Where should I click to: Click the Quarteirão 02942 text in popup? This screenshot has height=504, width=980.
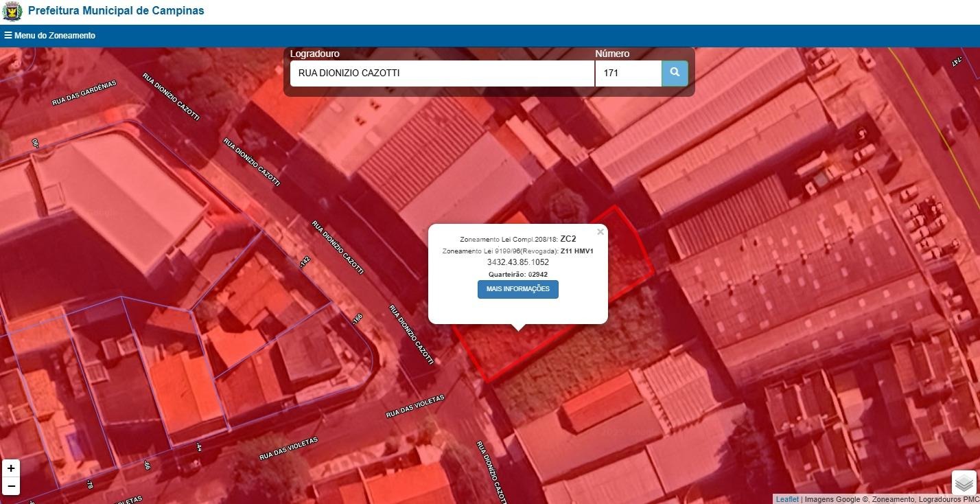[x=517, y=275]
